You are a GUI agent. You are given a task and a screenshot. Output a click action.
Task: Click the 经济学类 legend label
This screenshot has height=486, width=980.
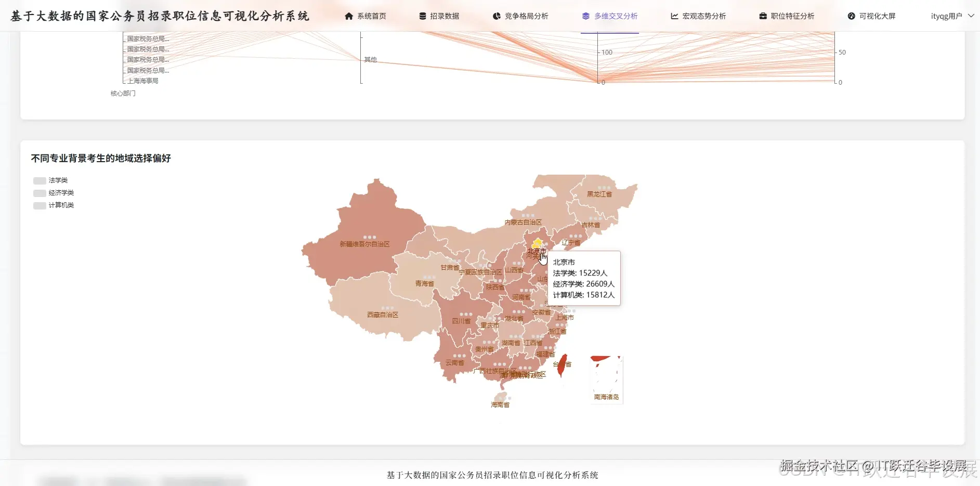coord(61,193)
